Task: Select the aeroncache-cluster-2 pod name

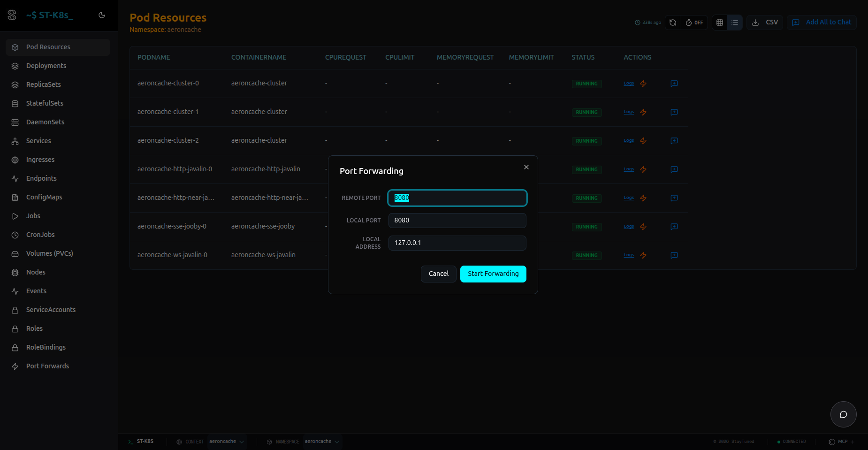Action: (x=168, y=140)
